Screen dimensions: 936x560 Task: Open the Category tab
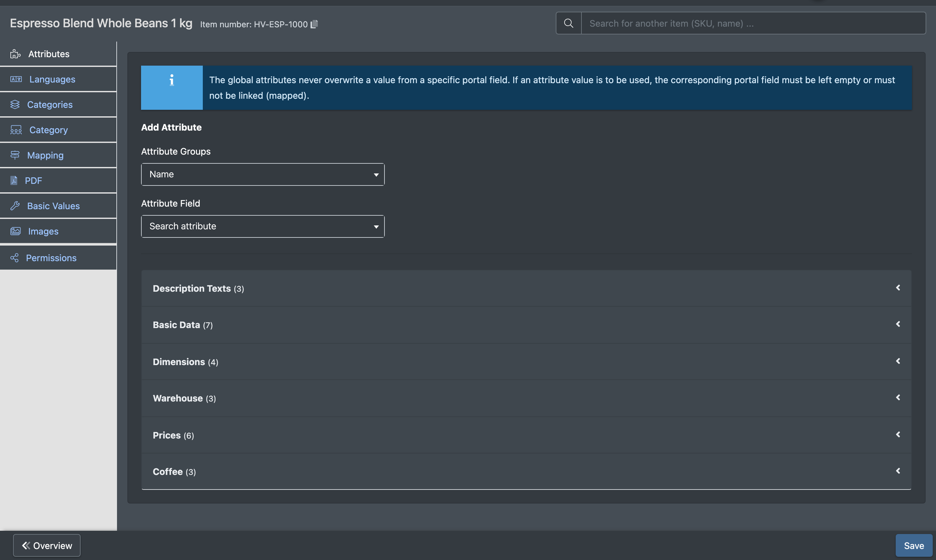tap(58, 130)
